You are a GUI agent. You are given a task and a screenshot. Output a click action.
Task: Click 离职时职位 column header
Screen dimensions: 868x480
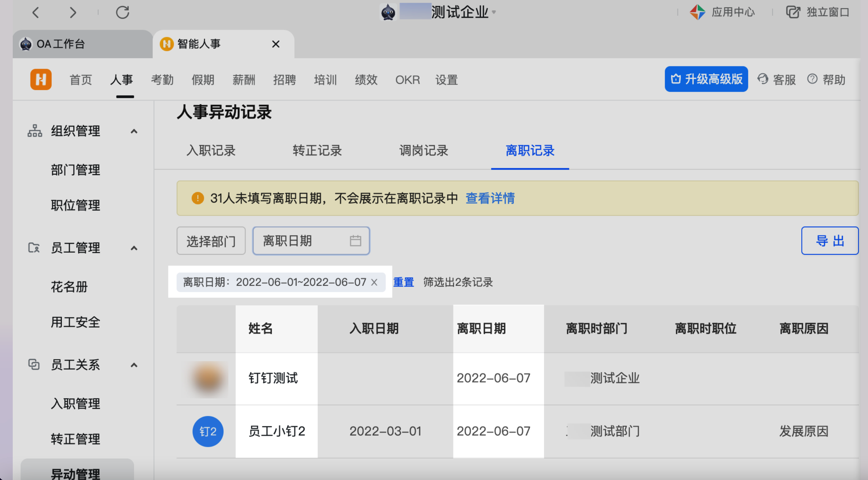(706, 328)
